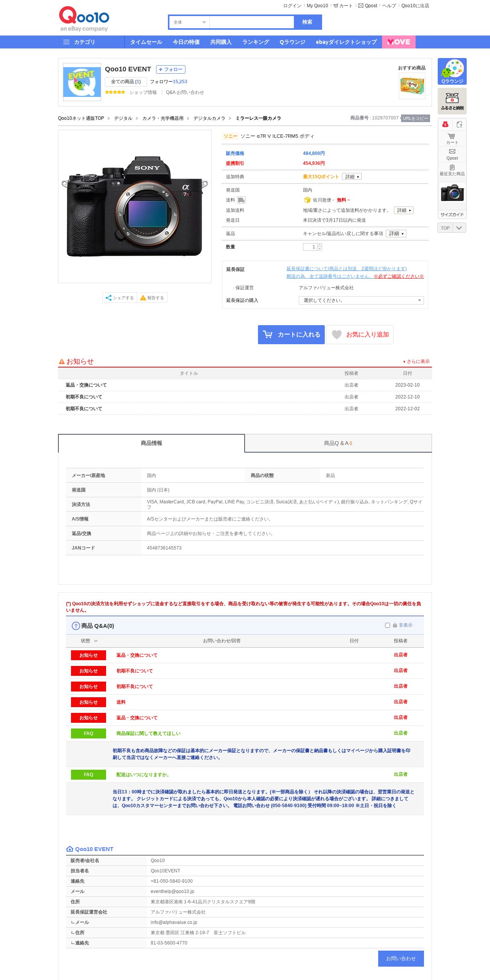Click the デジタルカメラ breadcrumb
The image size is (490, 980).
click(x=209, y=118)
